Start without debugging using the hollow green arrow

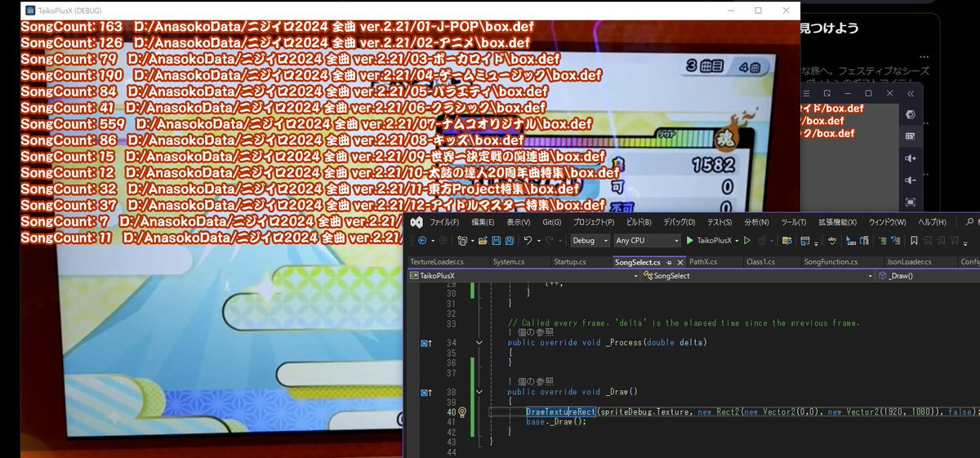pyautogui.click(x=746, y=241)
